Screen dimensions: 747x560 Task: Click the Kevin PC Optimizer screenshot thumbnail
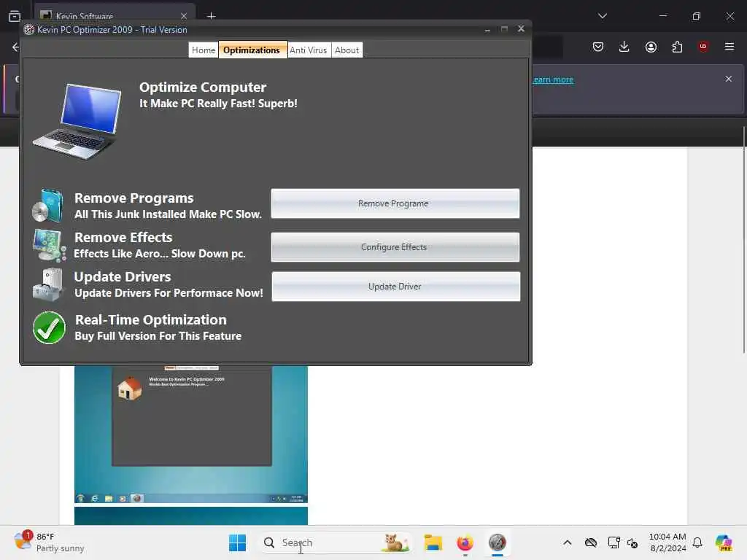click(x=191, y=435)
